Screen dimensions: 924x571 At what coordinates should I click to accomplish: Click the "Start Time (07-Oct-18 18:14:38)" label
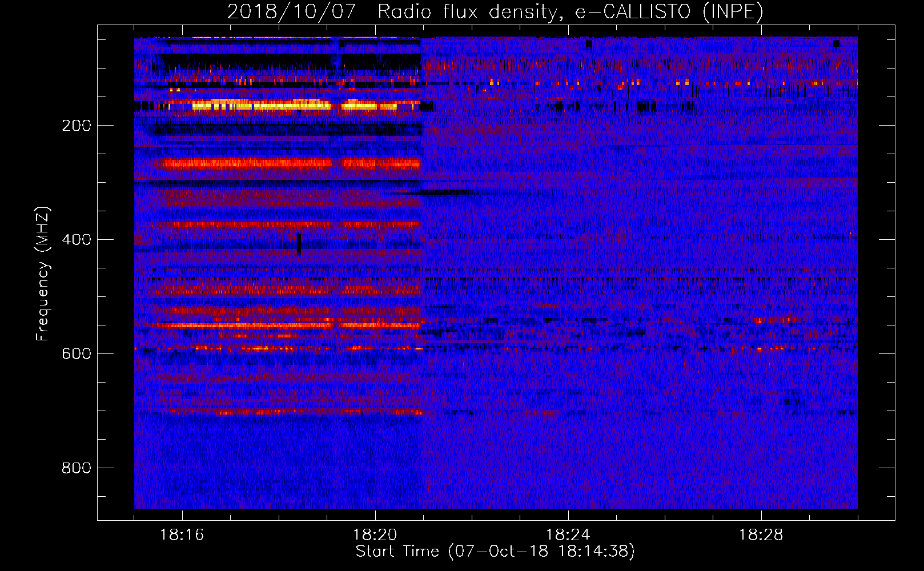pyautogui.click(x=495, y=552)
